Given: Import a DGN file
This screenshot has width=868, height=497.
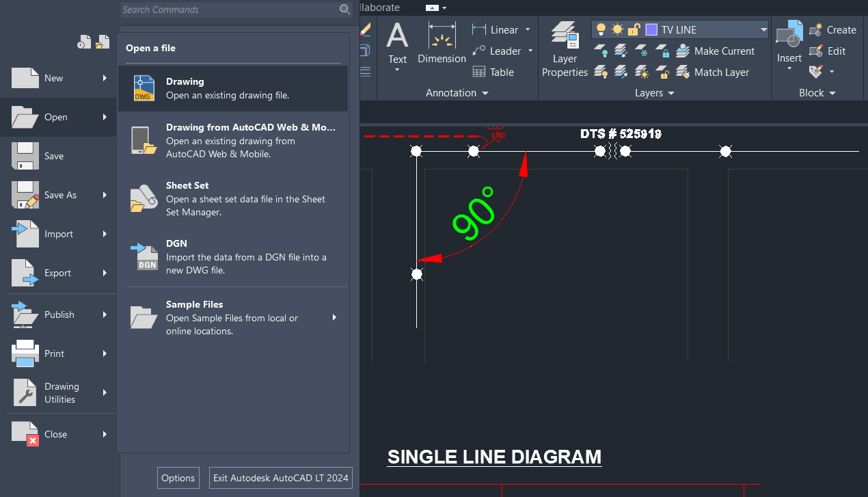Looking at the screenshot, I should pyautogui.click(x=233, y=256).
